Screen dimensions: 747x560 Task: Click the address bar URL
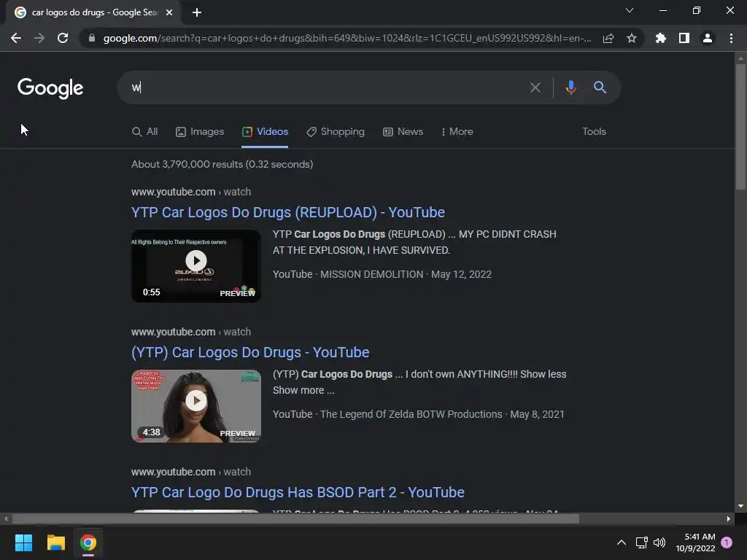(x=347, y=38)
